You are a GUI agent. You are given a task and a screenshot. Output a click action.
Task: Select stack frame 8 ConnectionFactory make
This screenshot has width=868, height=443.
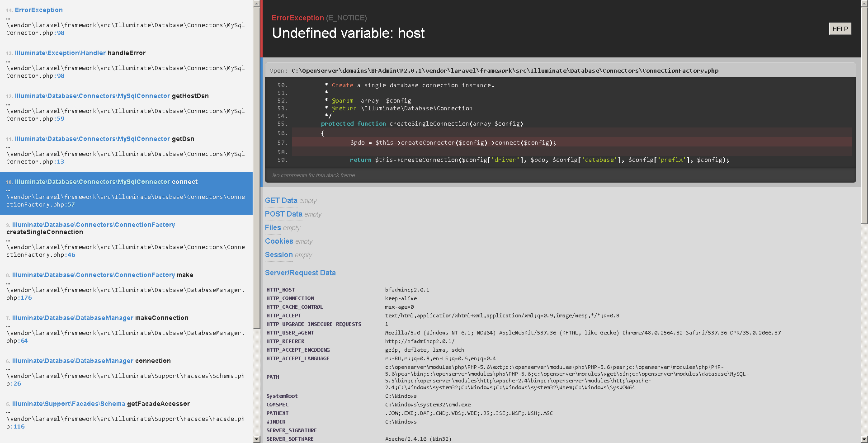pos(126,286)
